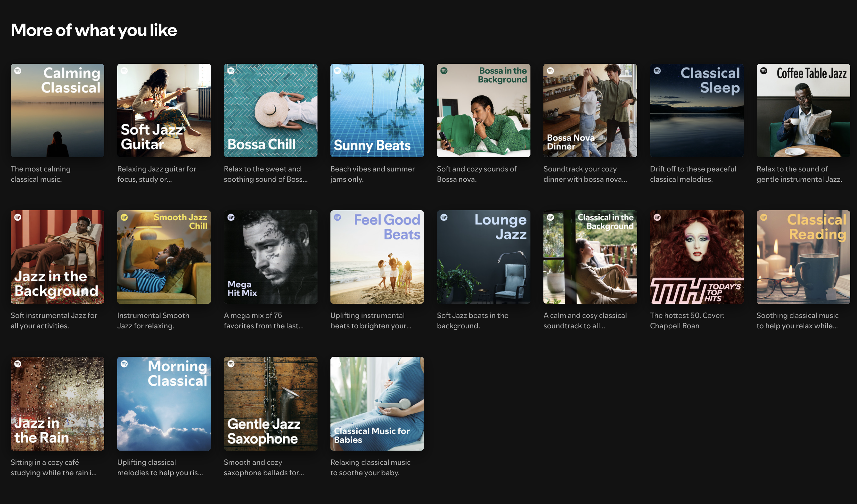Click 'Uplifting instrumental beats' description
857x504 pixels.
(371, 321)
